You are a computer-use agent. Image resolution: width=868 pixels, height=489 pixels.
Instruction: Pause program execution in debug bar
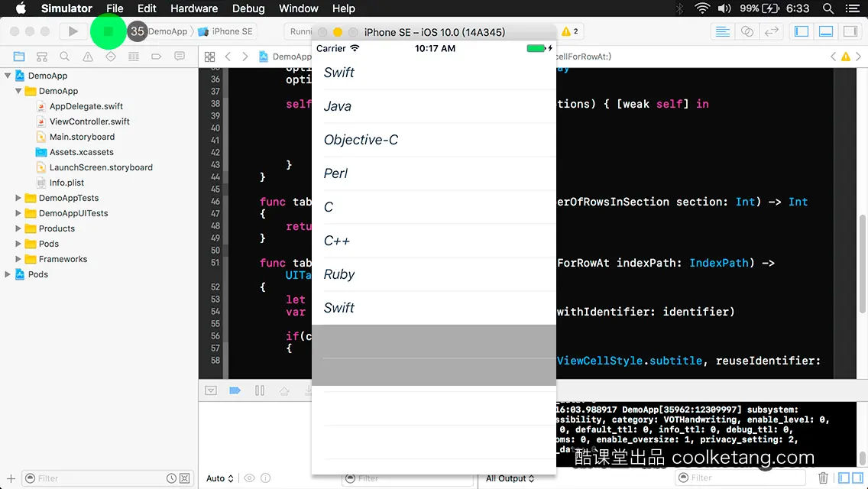coord(260,390)
